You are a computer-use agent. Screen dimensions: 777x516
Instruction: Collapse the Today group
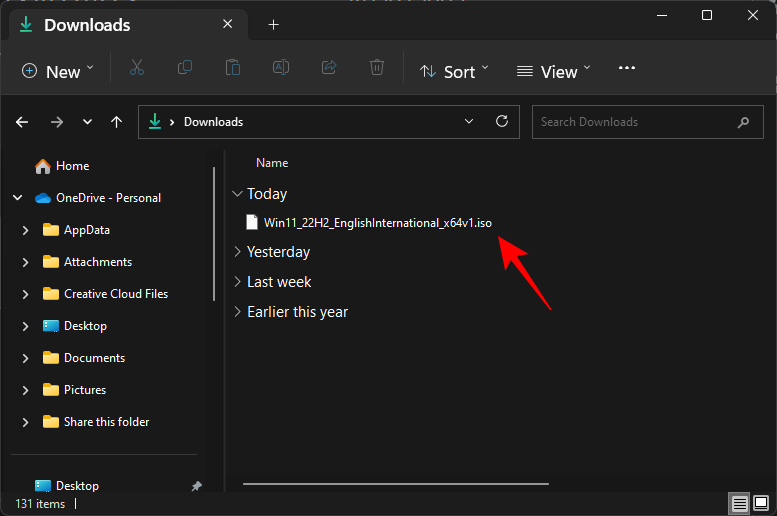[x=237, y=194]
